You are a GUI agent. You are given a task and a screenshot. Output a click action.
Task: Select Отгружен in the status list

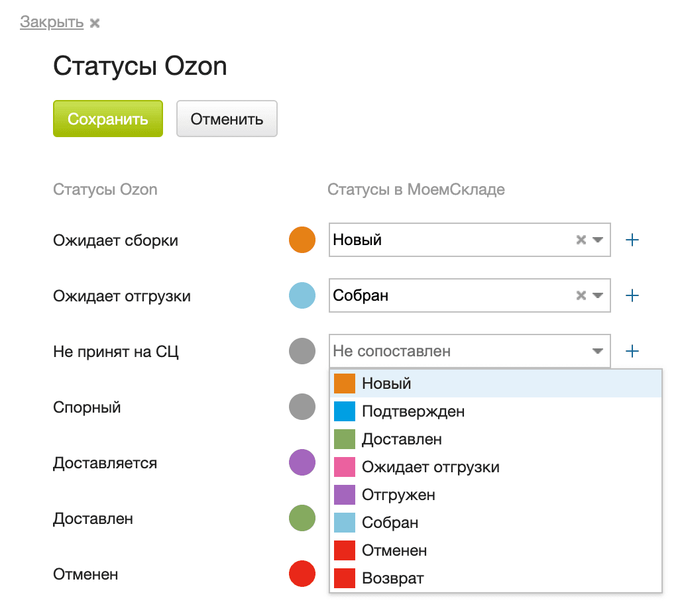[x=398, y=495]
